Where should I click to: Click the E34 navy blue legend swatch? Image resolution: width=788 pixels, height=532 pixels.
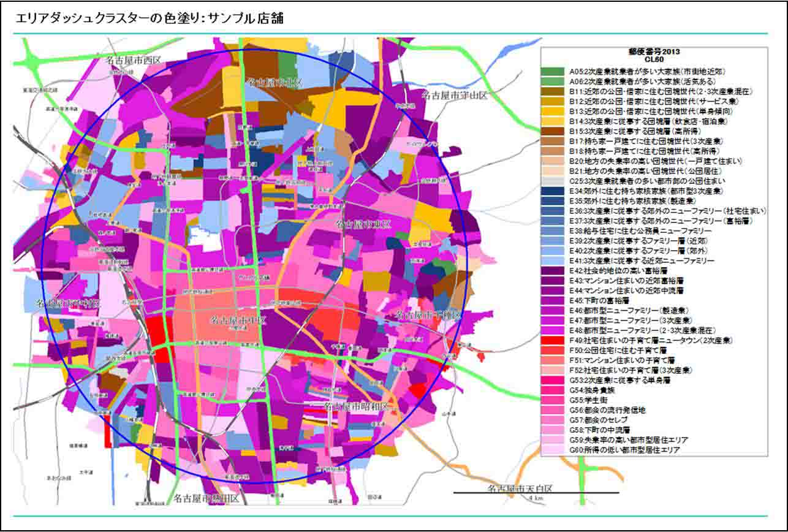(552, 191)
